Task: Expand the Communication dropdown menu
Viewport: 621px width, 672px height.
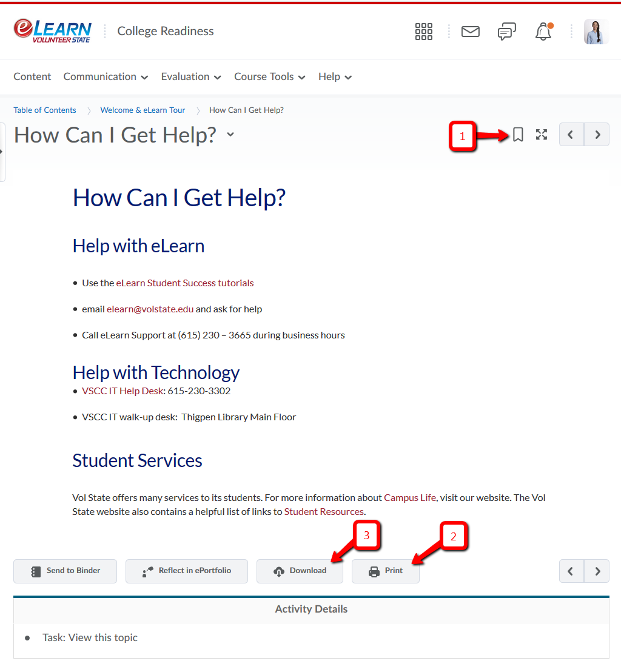Action: (x=106, y=77)
